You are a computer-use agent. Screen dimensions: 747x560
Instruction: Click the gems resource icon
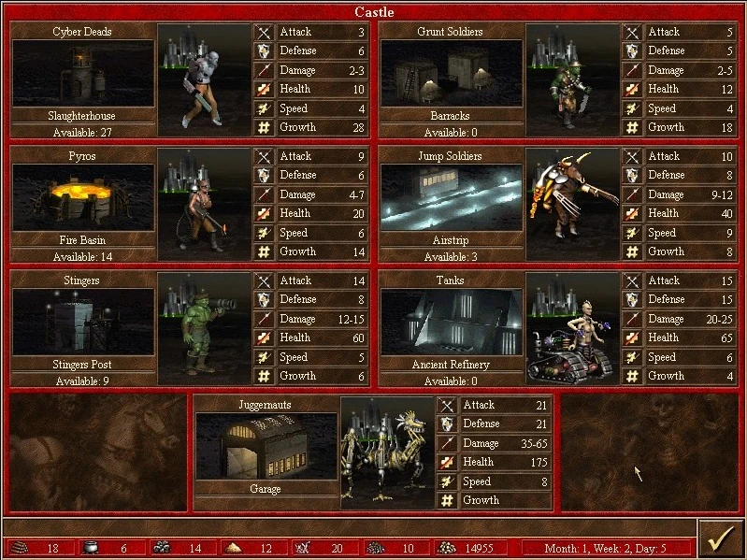pyautogui.click(x=375, y=548)
